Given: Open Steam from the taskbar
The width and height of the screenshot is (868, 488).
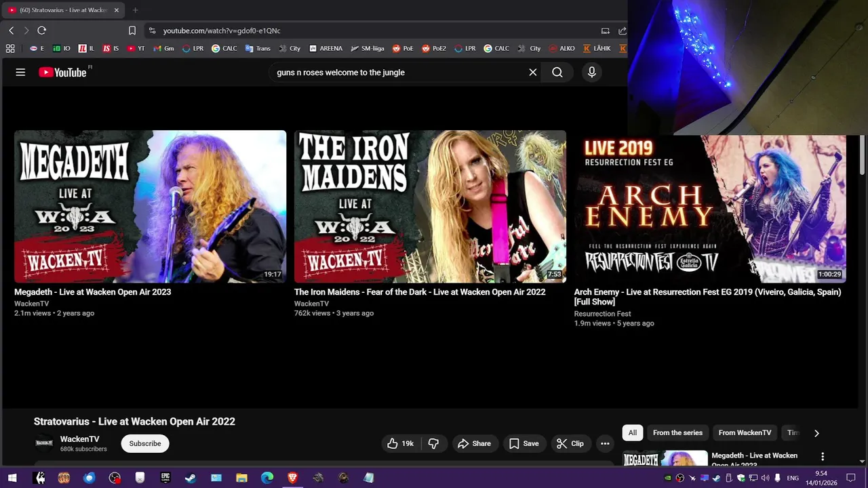Looking at the screenshot, I should coord(191,478).
